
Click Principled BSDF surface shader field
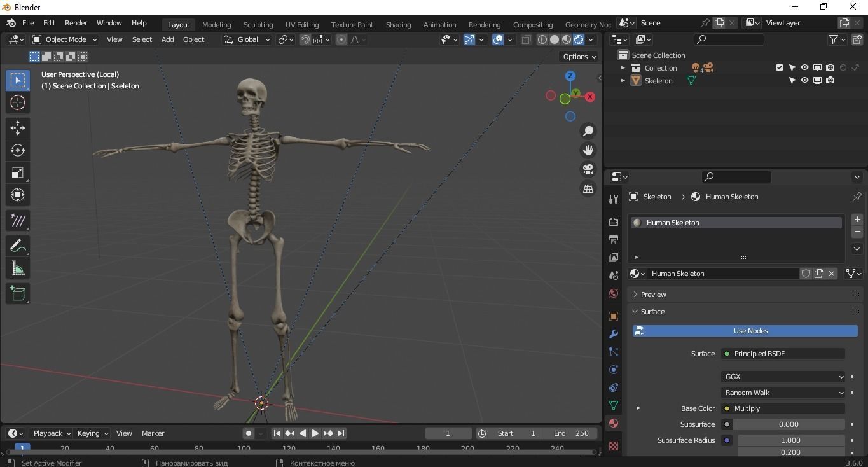pos(783,354)
